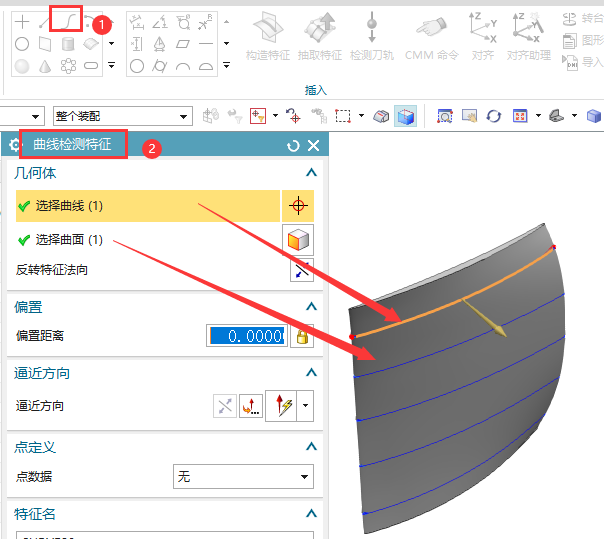The height and width of the screenshot is (539, 604).
Task: Close the 曲线检测特征 dialog
Action: coord(314,146)
